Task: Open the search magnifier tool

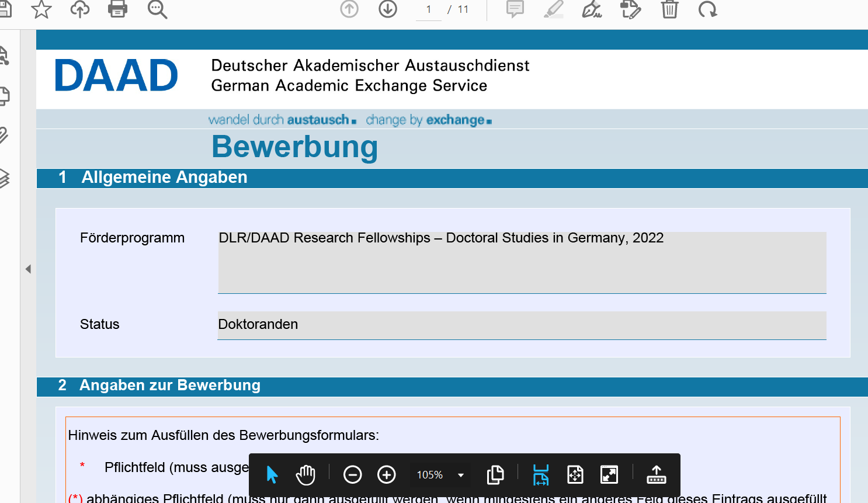Action: point(157,9)
